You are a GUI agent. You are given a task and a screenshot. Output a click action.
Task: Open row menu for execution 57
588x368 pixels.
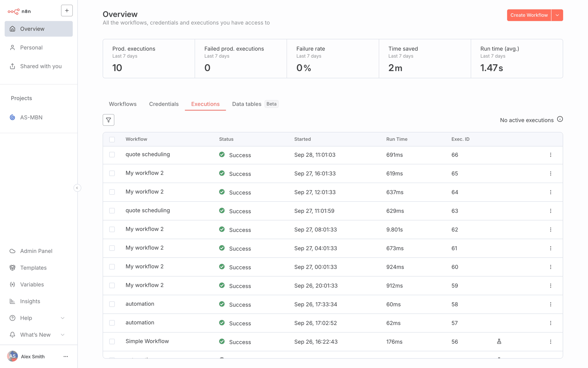coord(550,323)
